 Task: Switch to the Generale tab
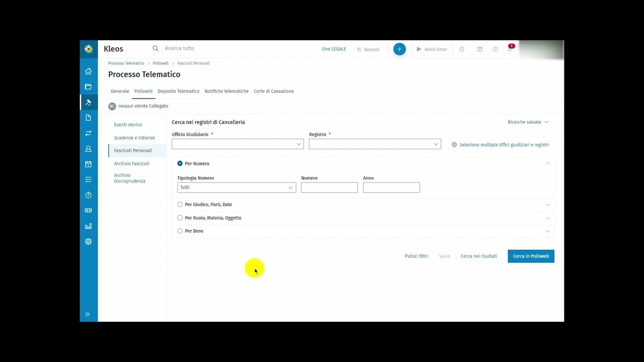[x=120, y=91]
